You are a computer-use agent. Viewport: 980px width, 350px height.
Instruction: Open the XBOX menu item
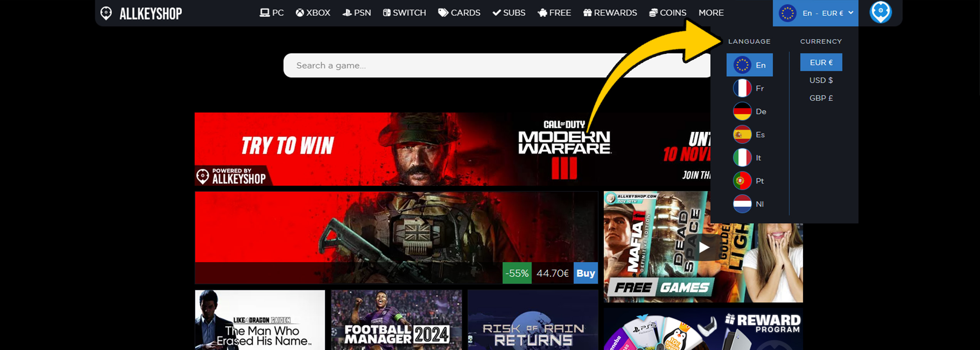(x=313, y=13)
